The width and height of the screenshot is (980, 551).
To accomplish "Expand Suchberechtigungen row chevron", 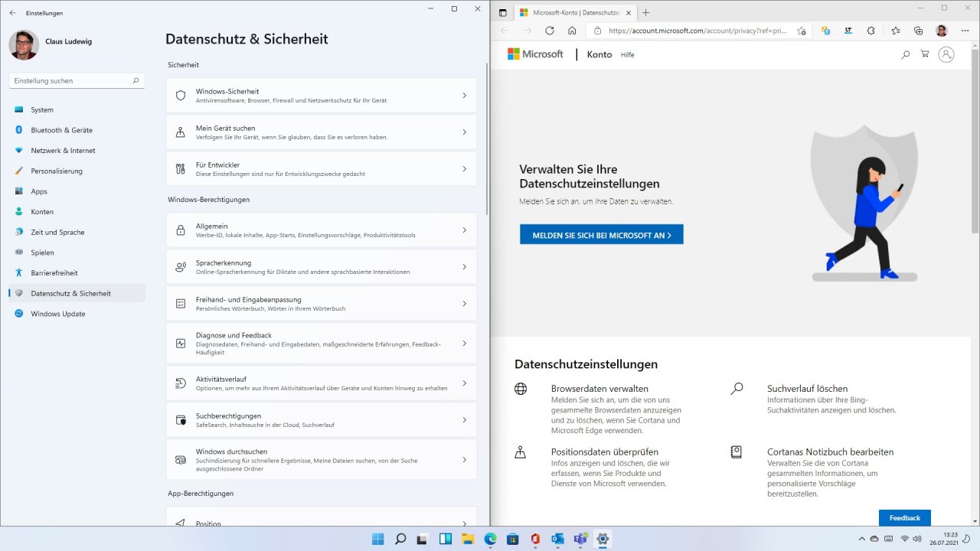I will pyautogui.click(x=464, y=420).
